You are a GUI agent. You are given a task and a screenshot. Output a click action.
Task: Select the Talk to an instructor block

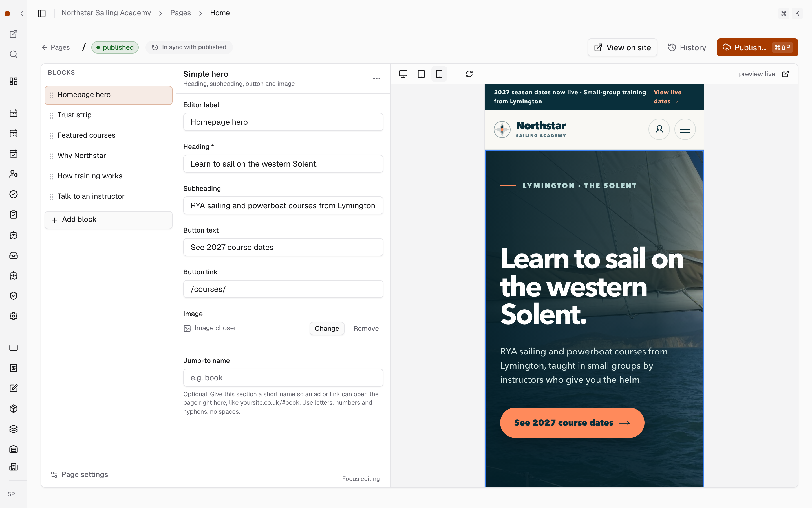[108, 196]
